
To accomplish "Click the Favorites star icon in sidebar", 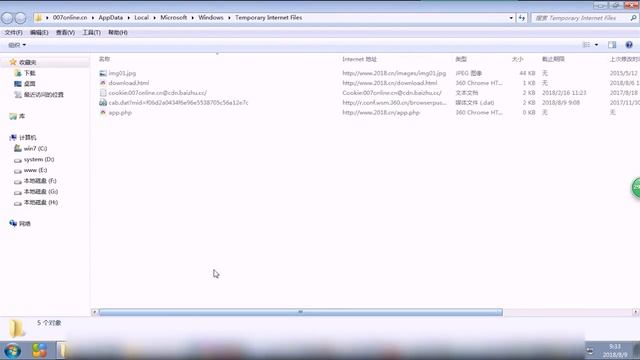I will (13, 62).
